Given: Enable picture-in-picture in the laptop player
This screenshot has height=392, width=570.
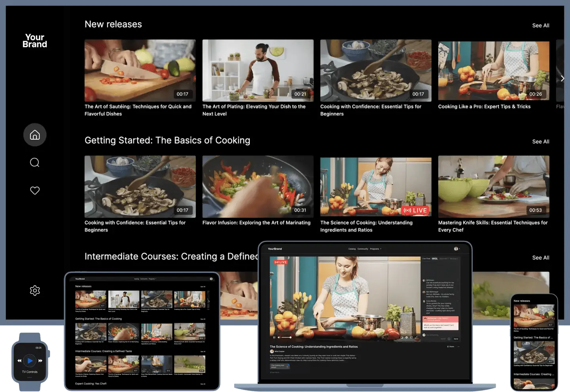Looking at the screenshot, I should click(403, 337).
